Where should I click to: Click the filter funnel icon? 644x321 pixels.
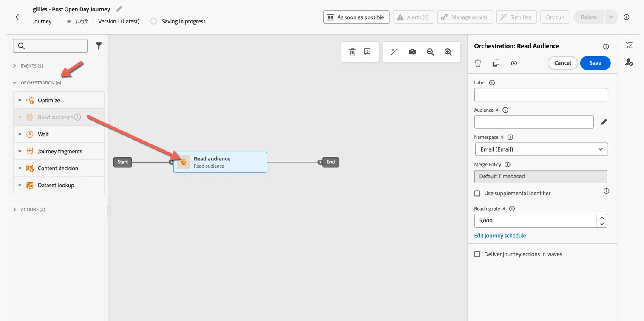[x=99, y=46]
